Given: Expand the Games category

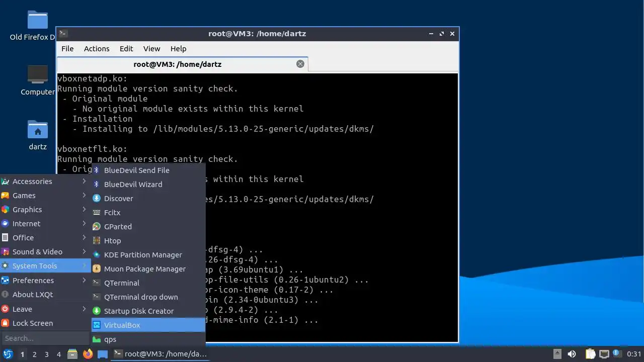Looking at the screenshot, I should [45, 196].
